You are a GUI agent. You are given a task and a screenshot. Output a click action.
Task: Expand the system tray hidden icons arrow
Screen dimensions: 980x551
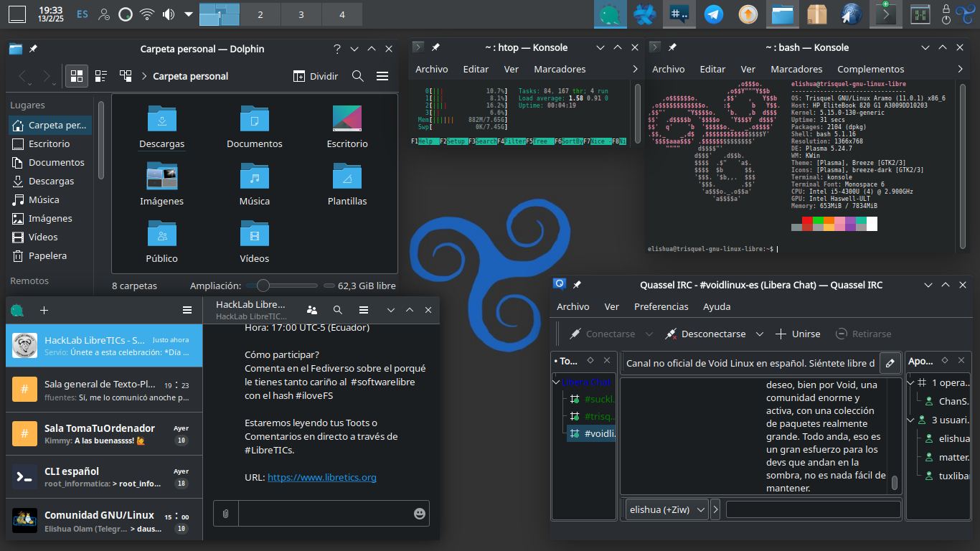pyautogui.click(x=189, y=14)
